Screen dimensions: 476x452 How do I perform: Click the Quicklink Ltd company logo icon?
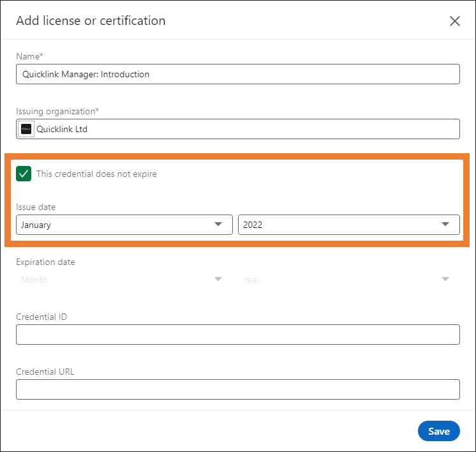26,129
